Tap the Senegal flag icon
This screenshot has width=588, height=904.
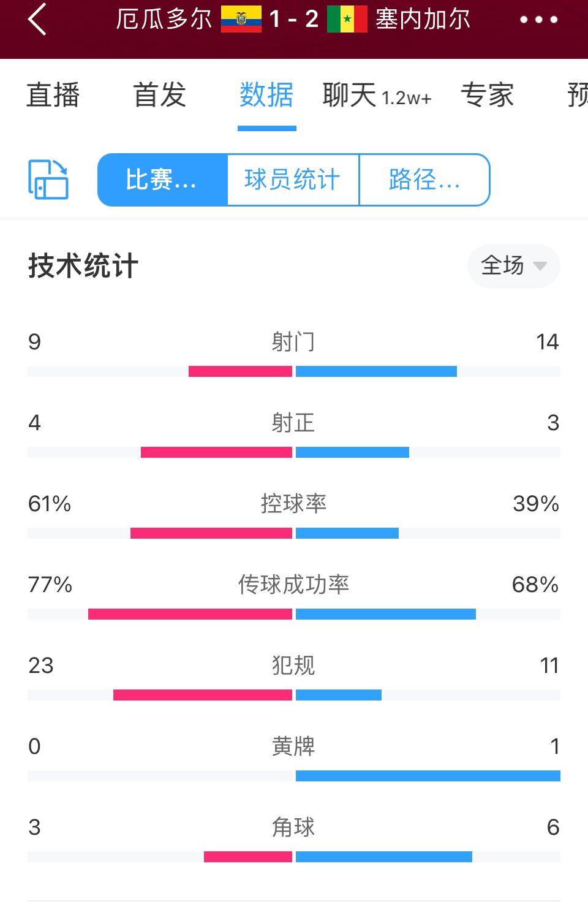(347, 19)
